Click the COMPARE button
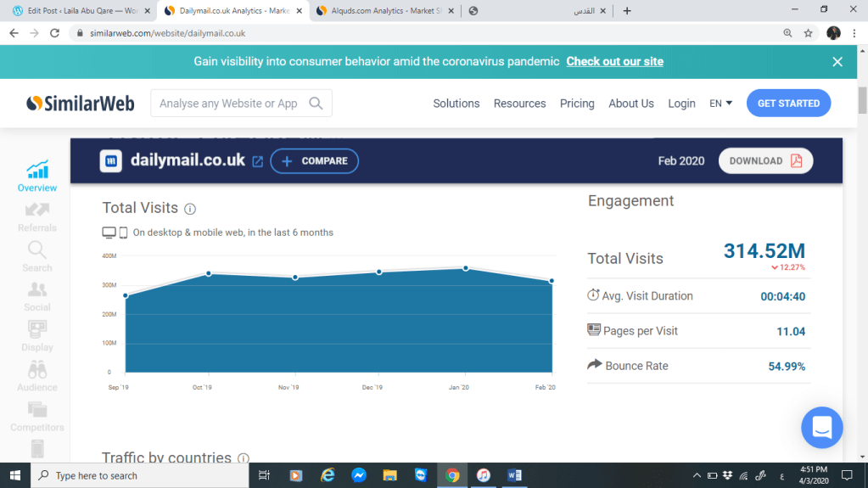 pyautogui.click(x=314, y=161)
